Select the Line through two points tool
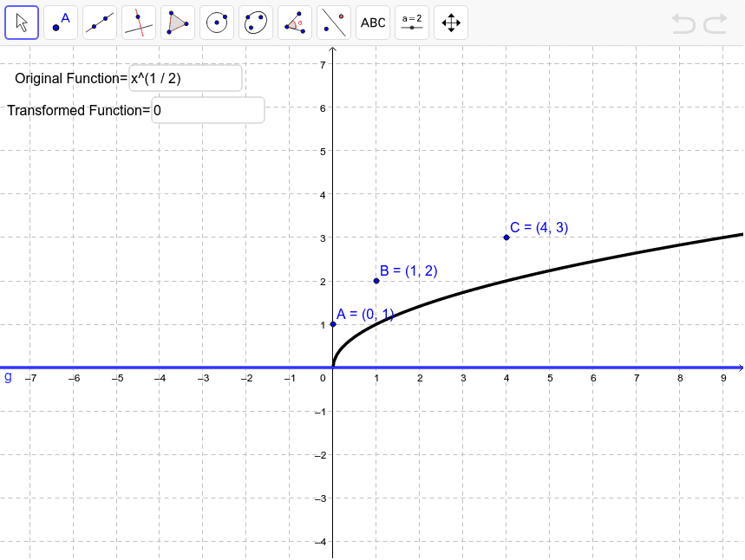The image size is (745, 560). pyautogui.click(x=100, y=23)
